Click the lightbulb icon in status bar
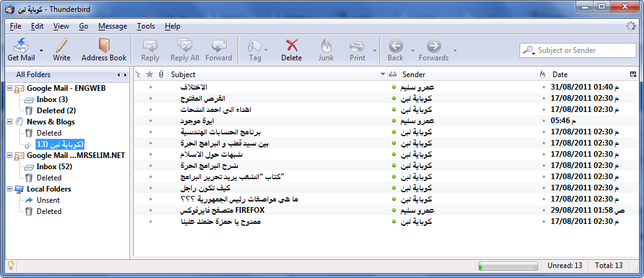 (11, 266)
